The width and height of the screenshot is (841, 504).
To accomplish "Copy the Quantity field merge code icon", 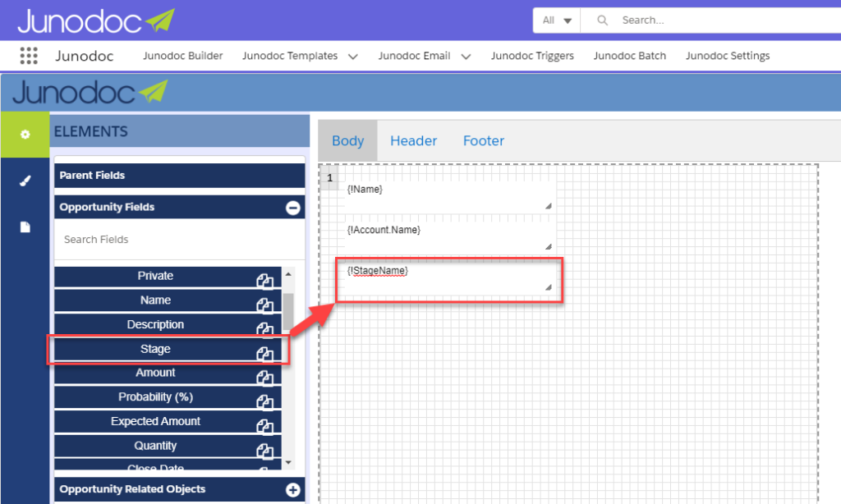I will (264, 451).
